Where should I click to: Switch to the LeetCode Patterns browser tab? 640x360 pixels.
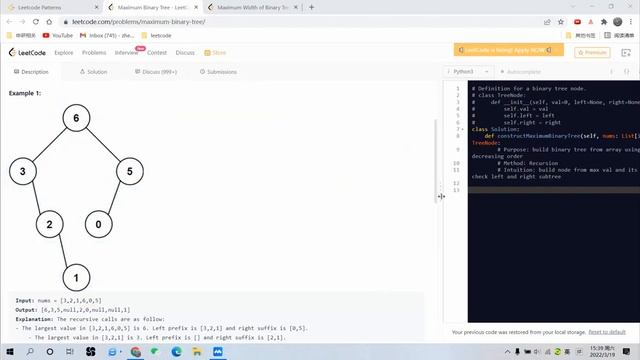coord(53,7)
